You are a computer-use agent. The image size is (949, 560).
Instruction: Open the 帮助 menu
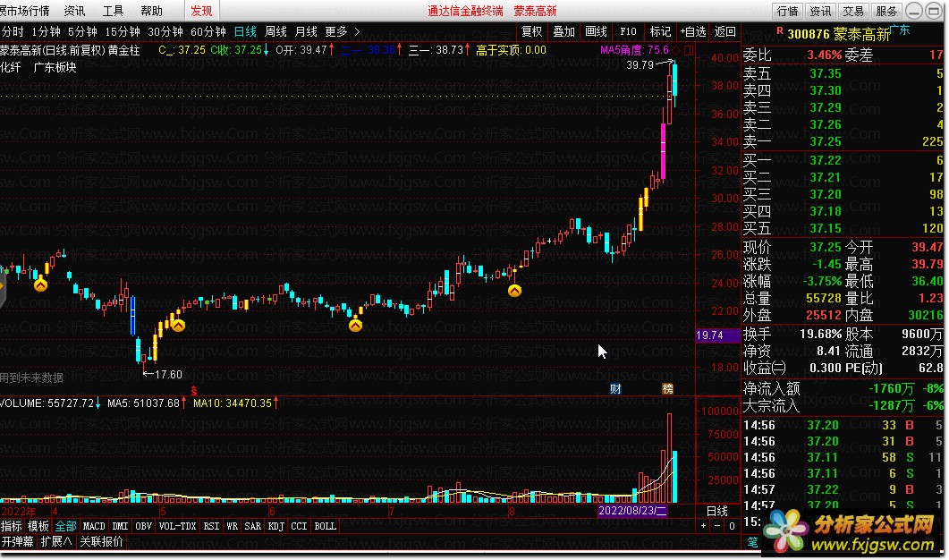click(151, 11)
